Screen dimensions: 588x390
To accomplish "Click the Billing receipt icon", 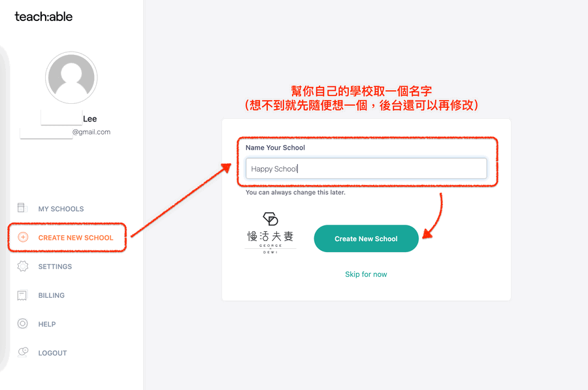I will tap(23, 295).
